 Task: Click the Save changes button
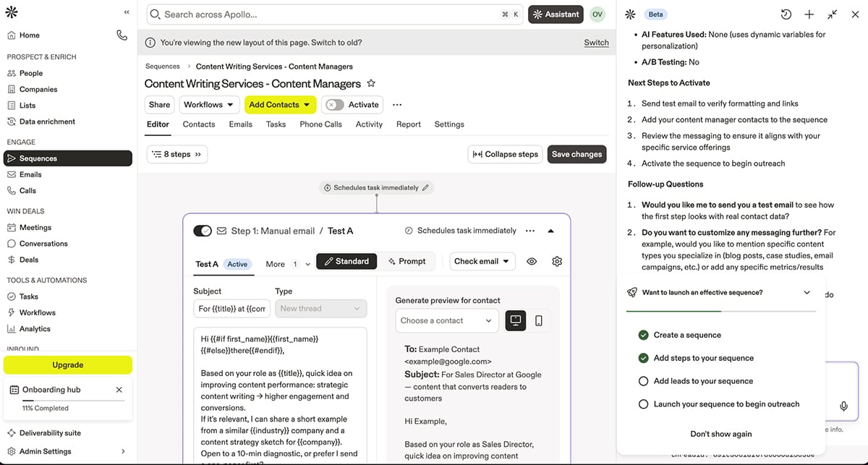click(575, 153)
